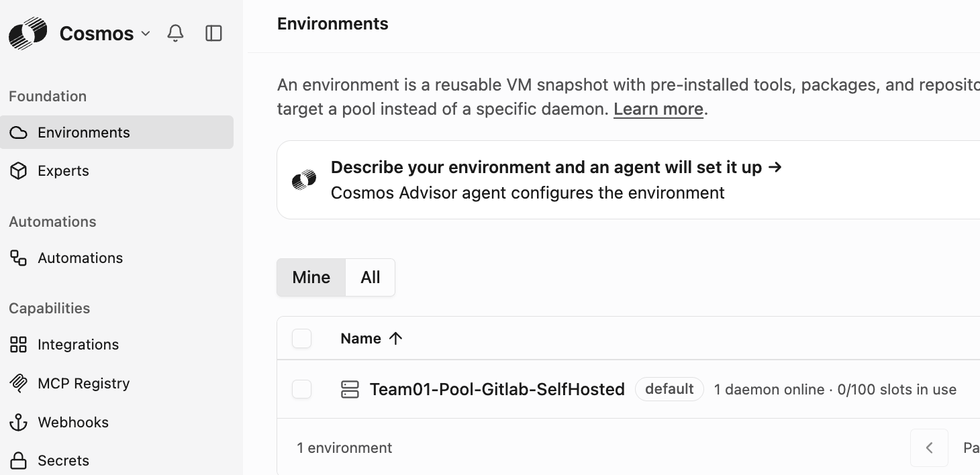Select the Mine tab
This screenshot has height=475, width=980.
coord(311,277)
